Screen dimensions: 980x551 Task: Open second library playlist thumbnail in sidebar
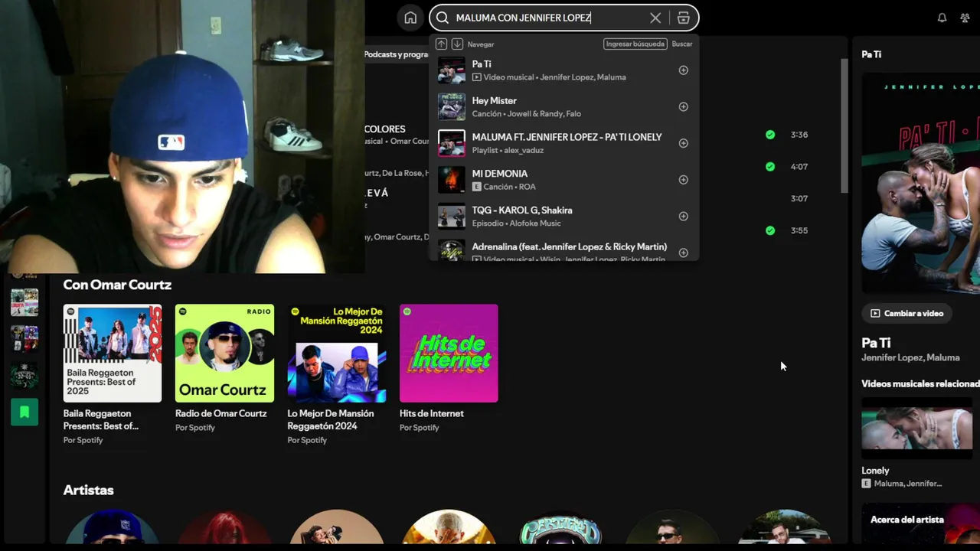(24, 339)
